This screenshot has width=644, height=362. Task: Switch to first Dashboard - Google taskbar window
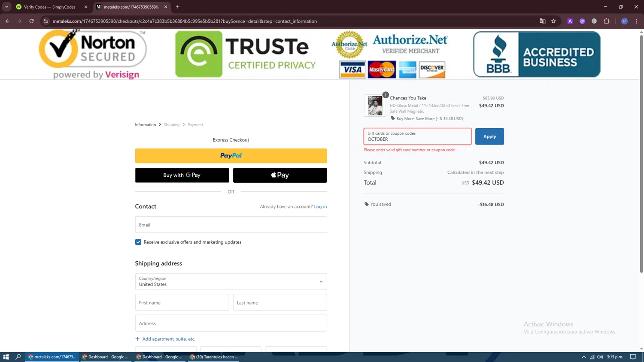tap(106, 357)
